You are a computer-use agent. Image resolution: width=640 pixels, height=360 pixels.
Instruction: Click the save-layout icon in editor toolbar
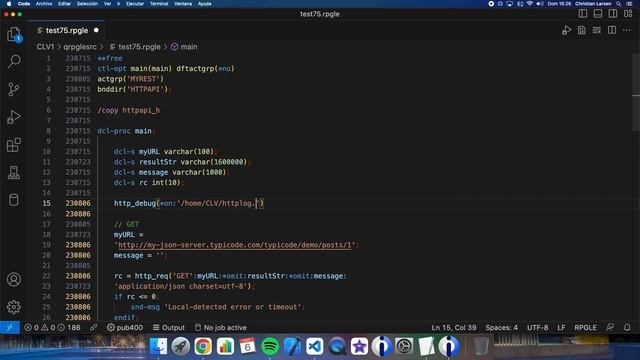click(x=582, y=31)
